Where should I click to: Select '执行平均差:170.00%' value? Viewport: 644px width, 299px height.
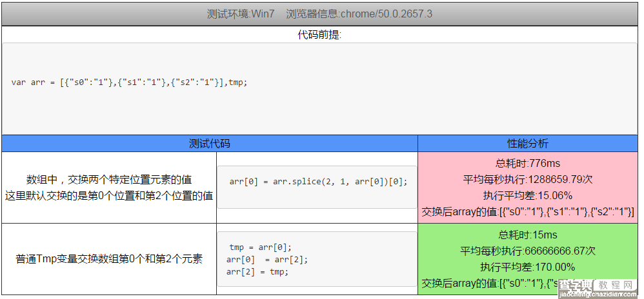528,267
